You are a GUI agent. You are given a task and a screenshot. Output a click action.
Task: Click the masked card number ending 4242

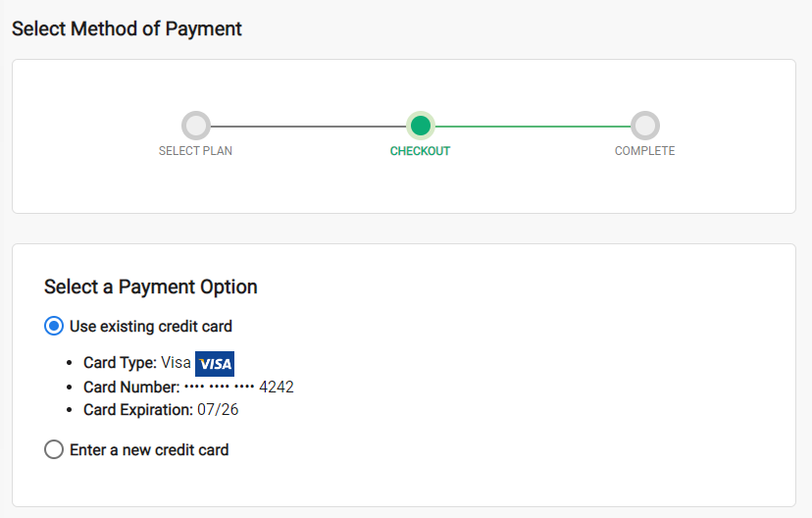[x=239, y=387]
